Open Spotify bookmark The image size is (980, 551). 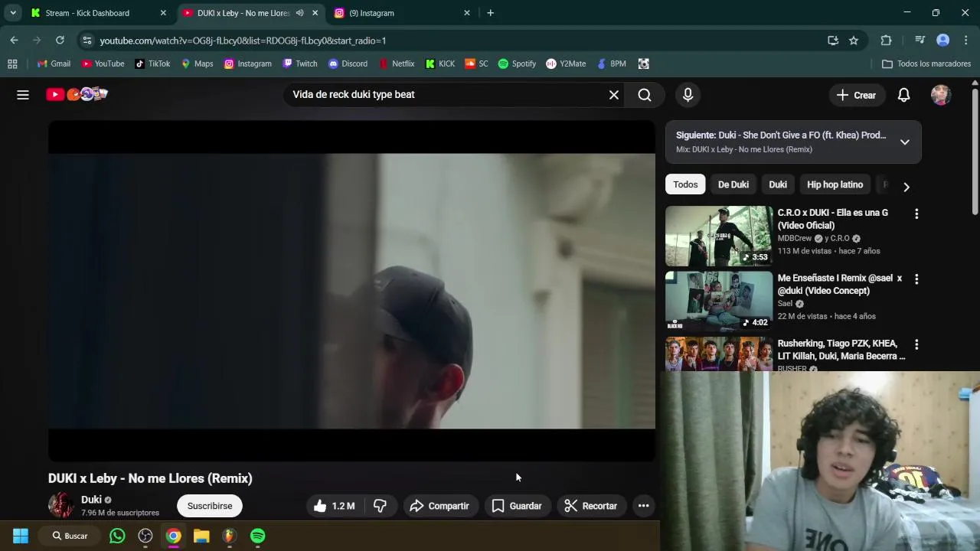pyautogui.click(x=517, y=64)
